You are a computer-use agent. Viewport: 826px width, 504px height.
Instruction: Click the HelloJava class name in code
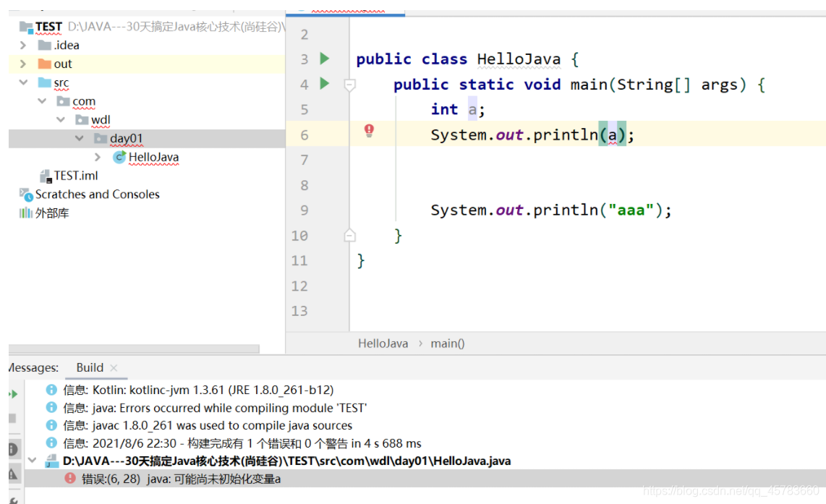click(519, 59)
